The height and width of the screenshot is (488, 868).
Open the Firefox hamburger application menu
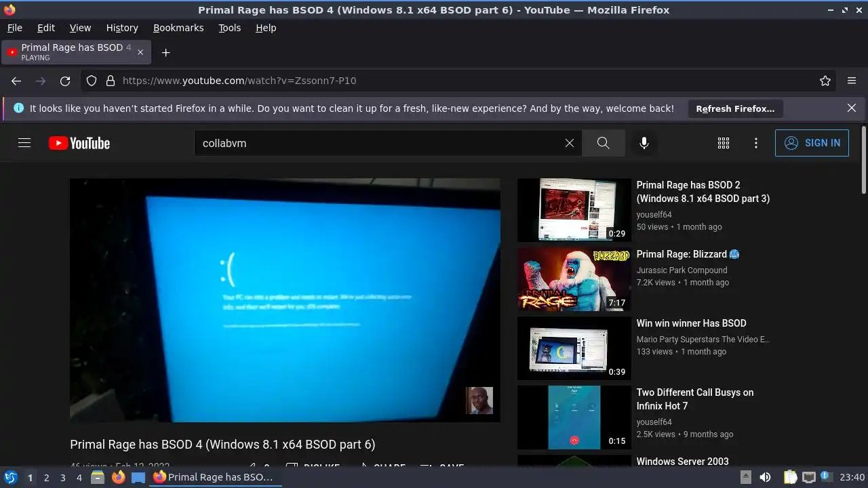click(852, 81)
